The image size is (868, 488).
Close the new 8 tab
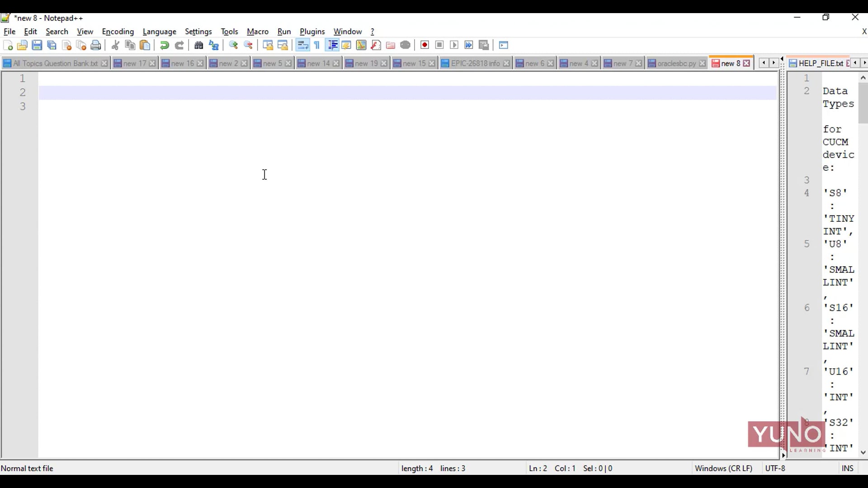(x=747, y=63)
